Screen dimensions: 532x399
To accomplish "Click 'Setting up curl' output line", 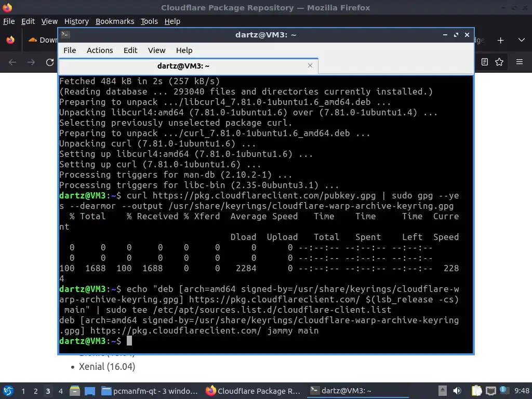I will (x=160, y=165).
